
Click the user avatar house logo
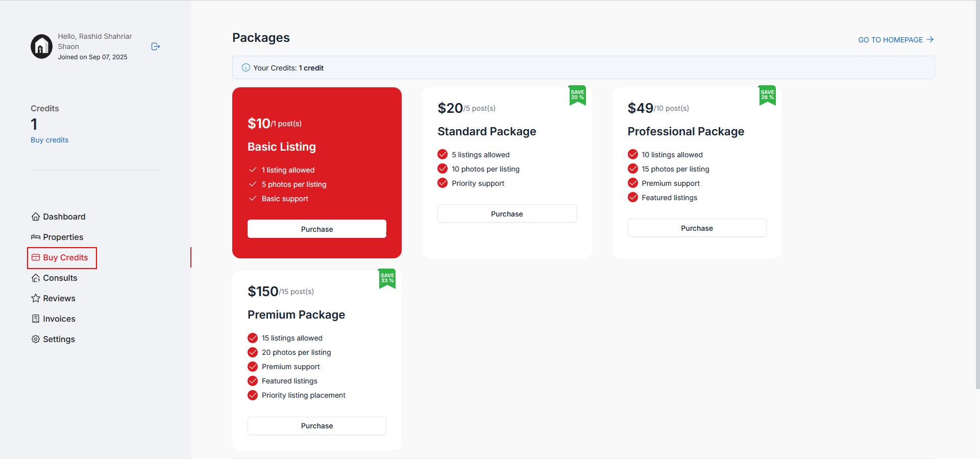tap(41, 46)
